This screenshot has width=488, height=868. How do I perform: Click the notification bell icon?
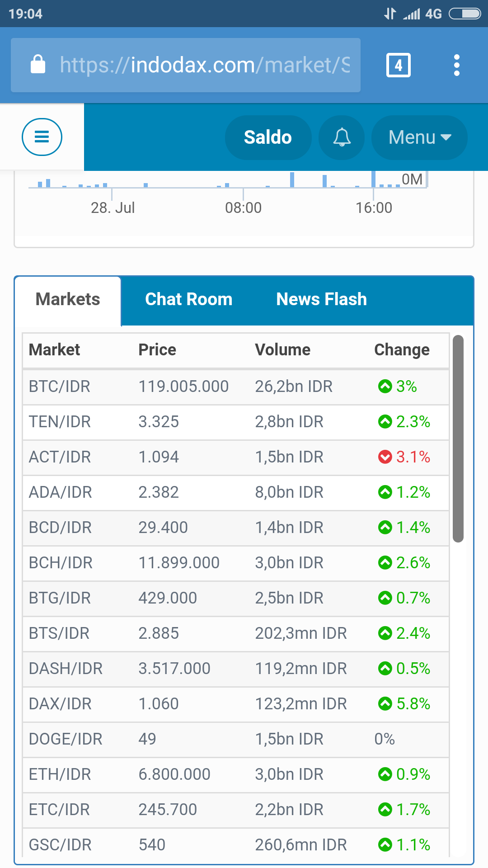[x=342, y=137]
